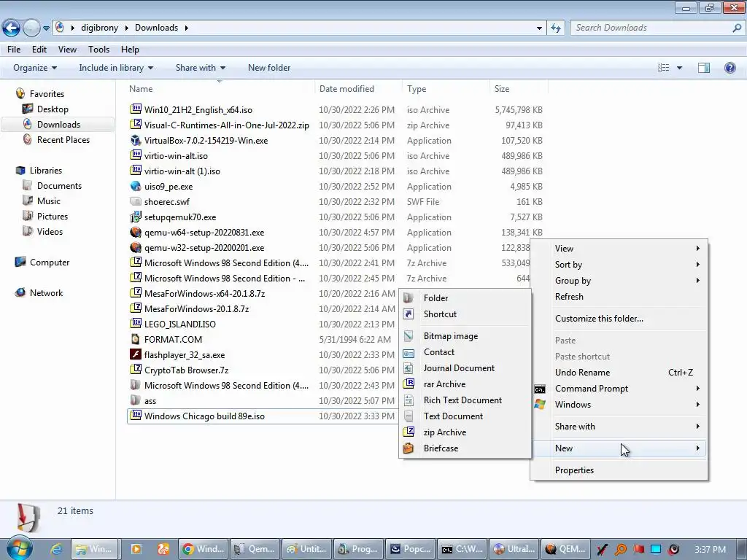
Task: Expand the View submenu in context menu
Action: click(619, 249)
